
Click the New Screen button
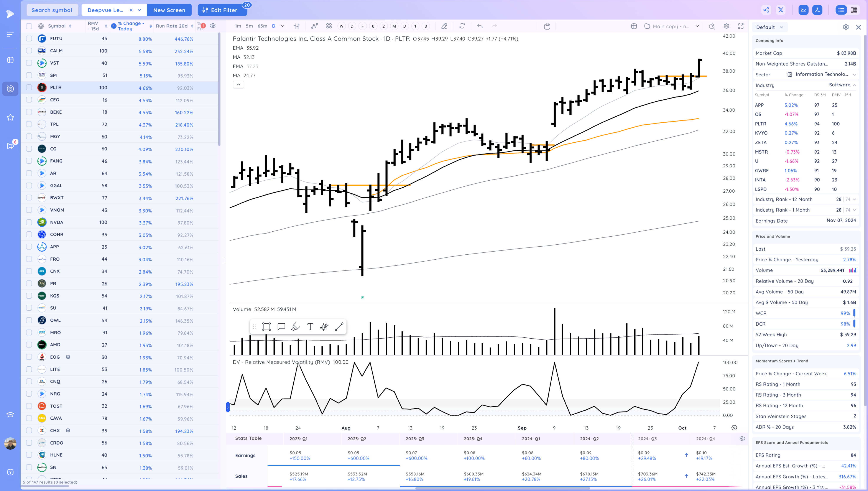coord(169,10)
